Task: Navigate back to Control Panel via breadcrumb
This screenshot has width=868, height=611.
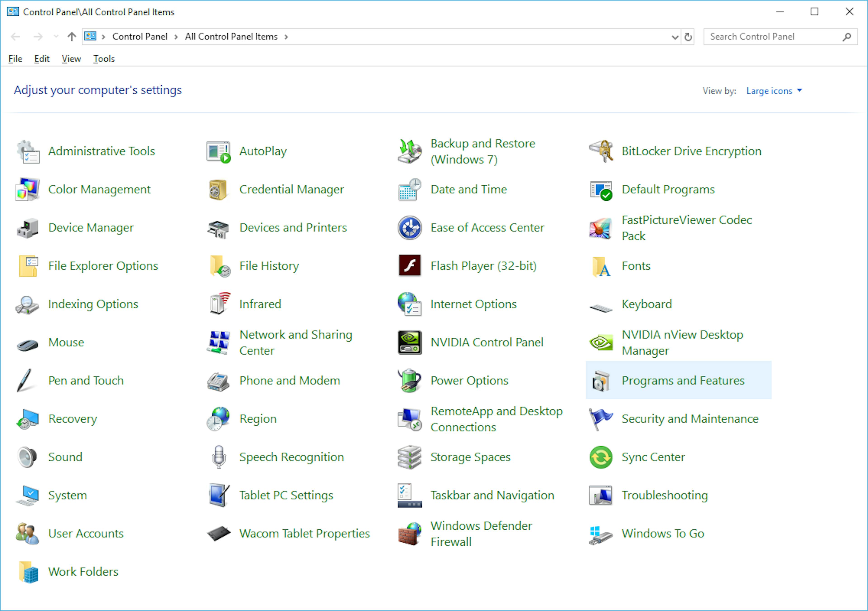Action: pyautogui.click(x=140, y=36)
